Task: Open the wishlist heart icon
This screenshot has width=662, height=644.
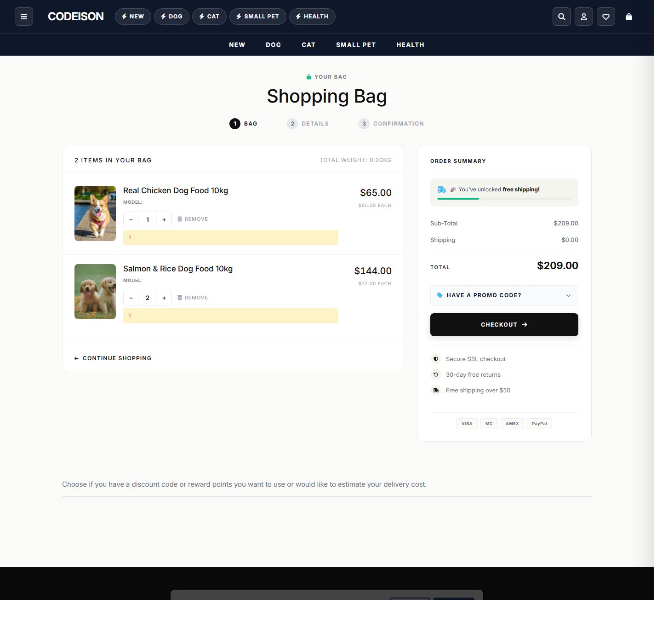Action: 606,17
